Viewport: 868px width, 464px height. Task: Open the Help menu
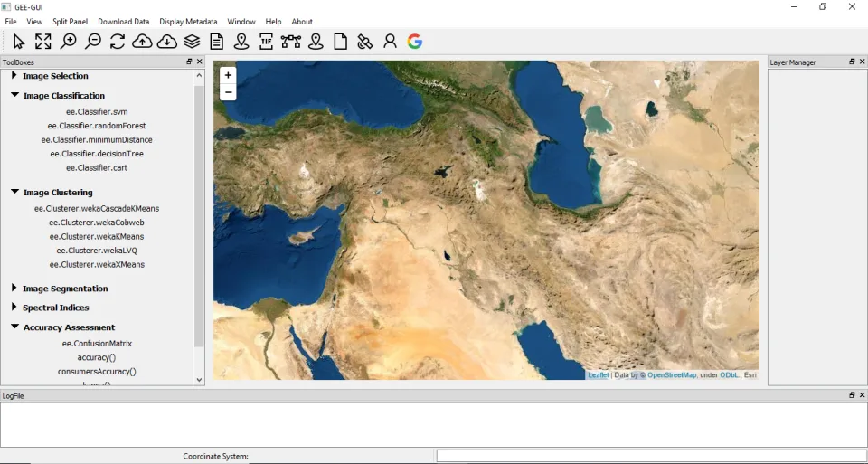(x=273, y=22)
